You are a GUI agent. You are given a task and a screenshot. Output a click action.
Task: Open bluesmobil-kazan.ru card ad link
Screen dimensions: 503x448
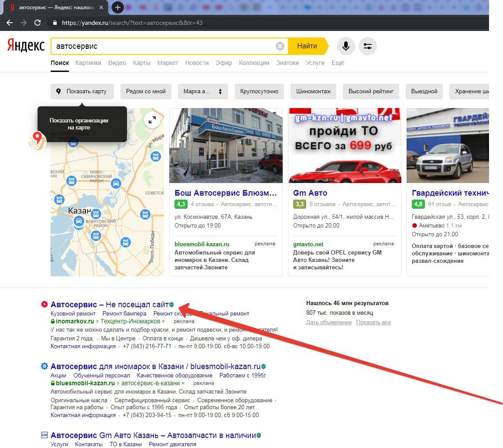[x=202, y=244]
